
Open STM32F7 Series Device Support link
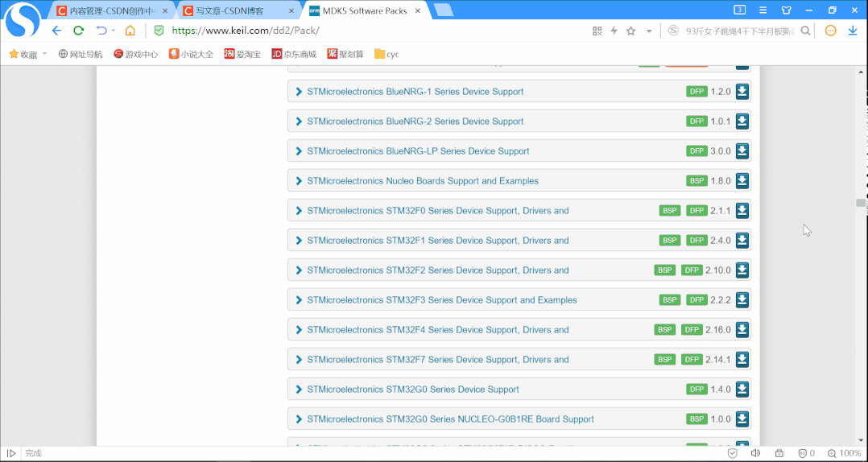coord(438,360)
